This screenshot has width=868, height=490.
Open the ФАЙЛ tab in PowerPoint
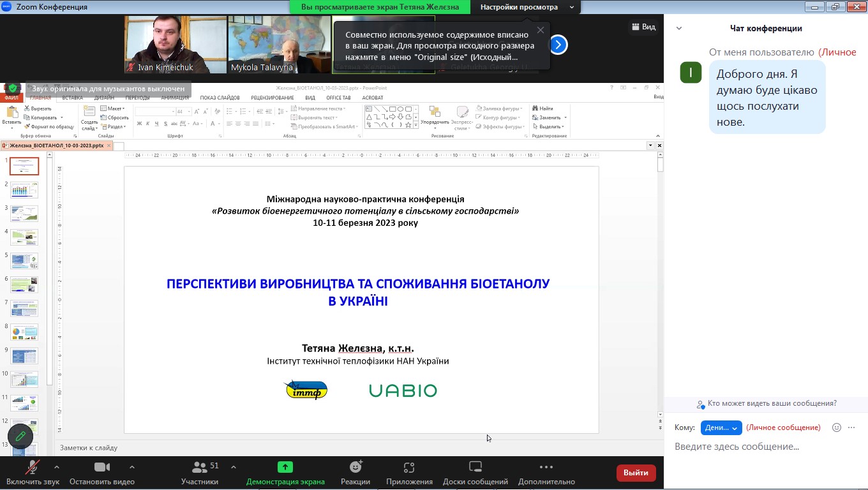[x=11, y=98]
